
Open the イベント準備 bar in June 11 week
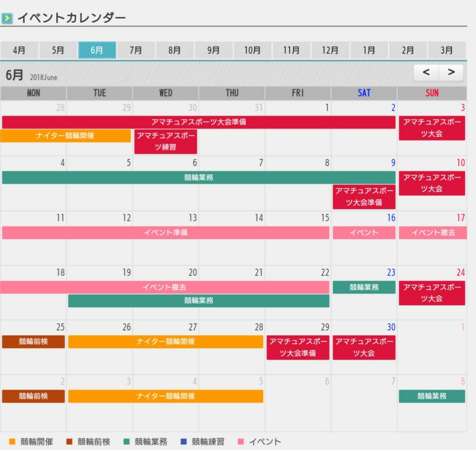pyautogui.click(x=166, y=233)
